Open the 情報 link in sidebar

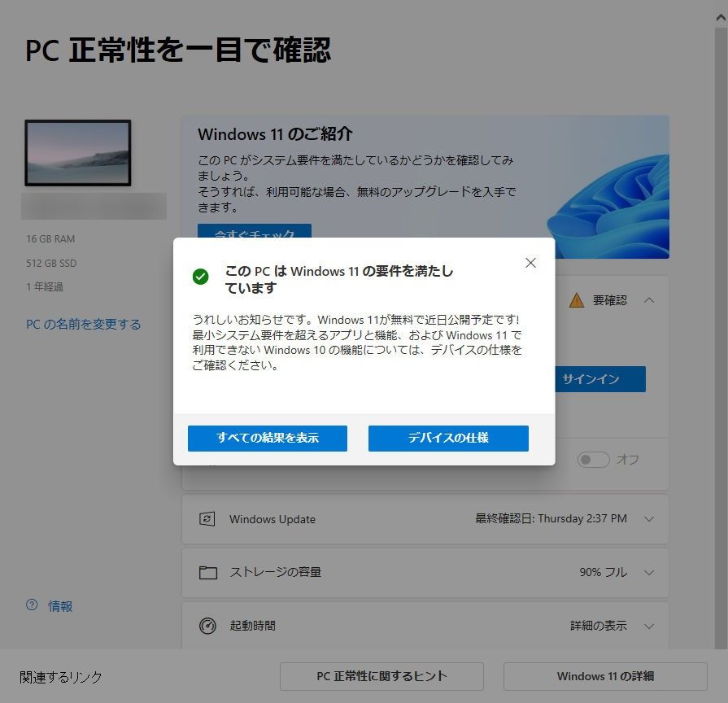point(60,606)
